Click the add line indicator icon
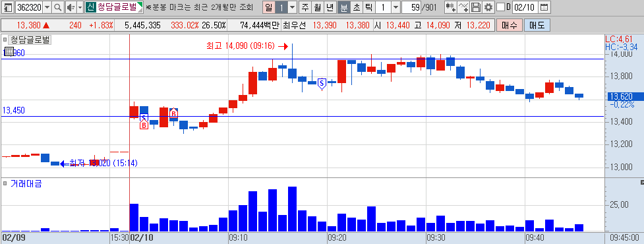The image size is (644, 244). (x=463, y=7)
